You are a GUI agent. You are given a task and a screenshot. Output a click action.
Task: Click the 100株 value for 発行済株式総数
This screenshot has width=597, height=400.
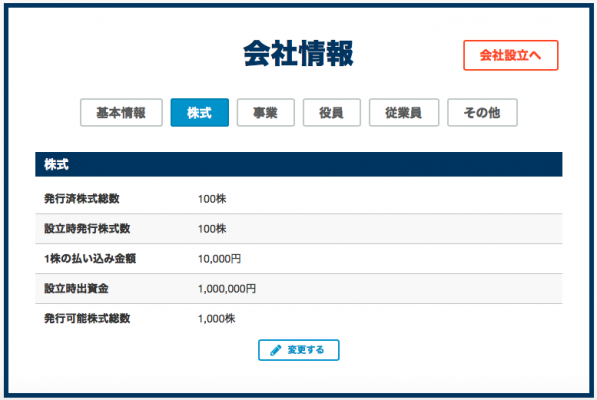(x=212, y=199)
